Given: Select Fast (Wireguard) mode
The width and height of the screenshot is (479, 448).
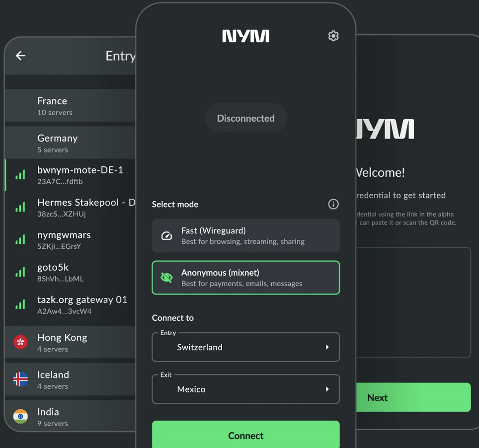Looking at the screenshot, I should 245,236.
